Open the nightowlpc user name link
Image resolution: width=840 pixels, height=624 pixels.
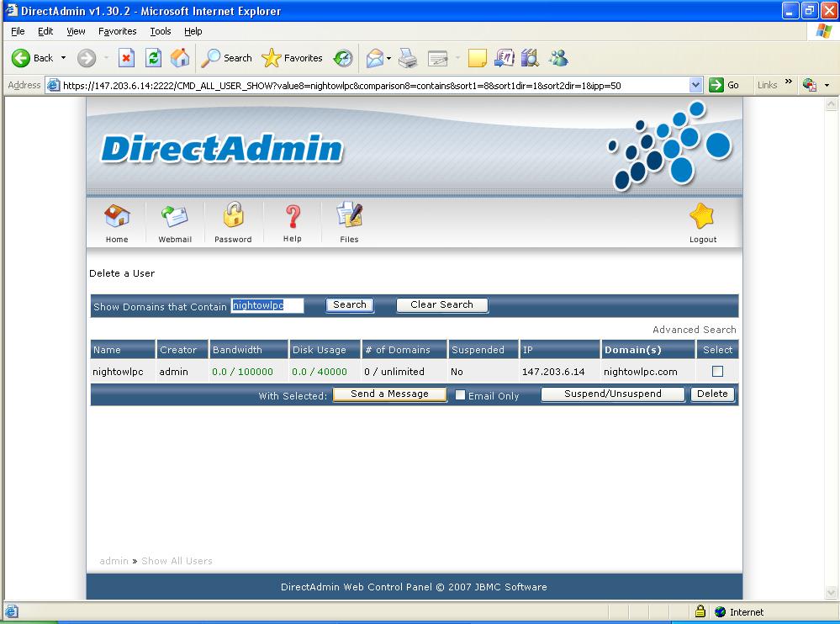(118, 371)
